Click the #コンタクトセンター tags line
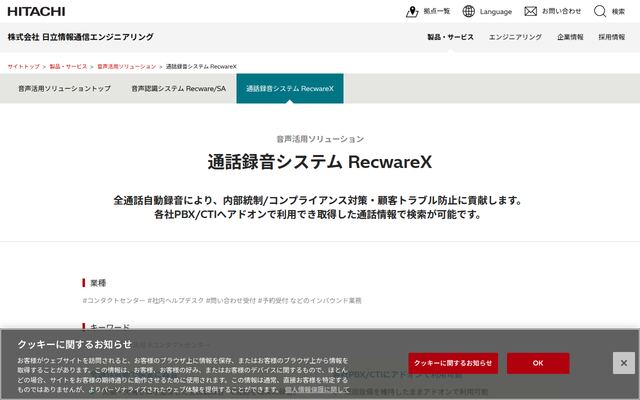 222,300
